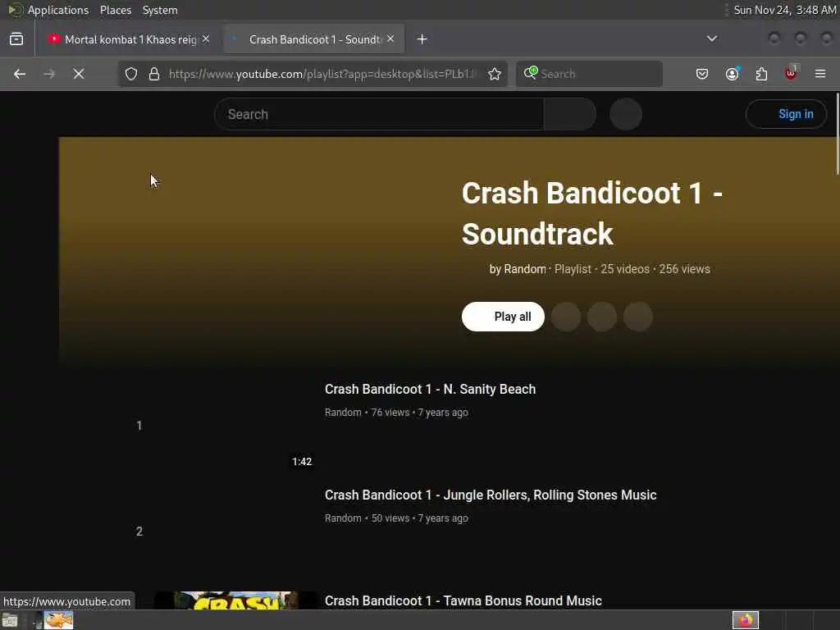Open the uBlock Origin extension icon
The height and width of the screenshot is (630, 840).
[x=792, y=73]
